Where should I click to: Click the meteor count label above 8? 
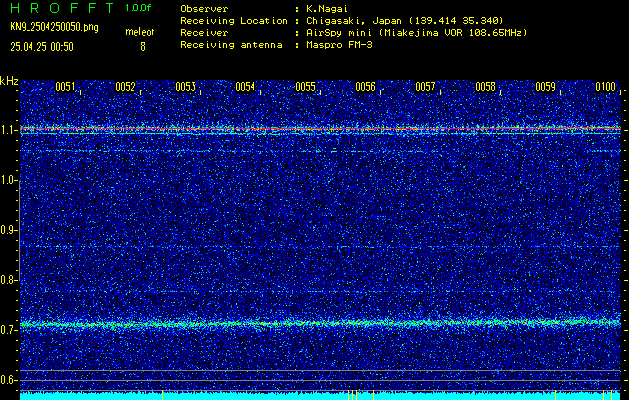[x=140, y=32]
